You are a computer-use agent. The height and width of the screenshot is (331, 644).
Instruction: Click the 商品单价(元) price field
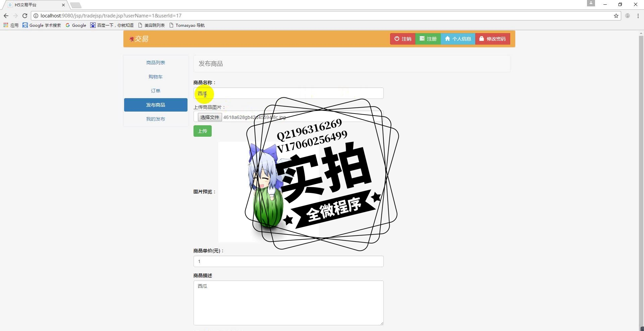point(288,261)
